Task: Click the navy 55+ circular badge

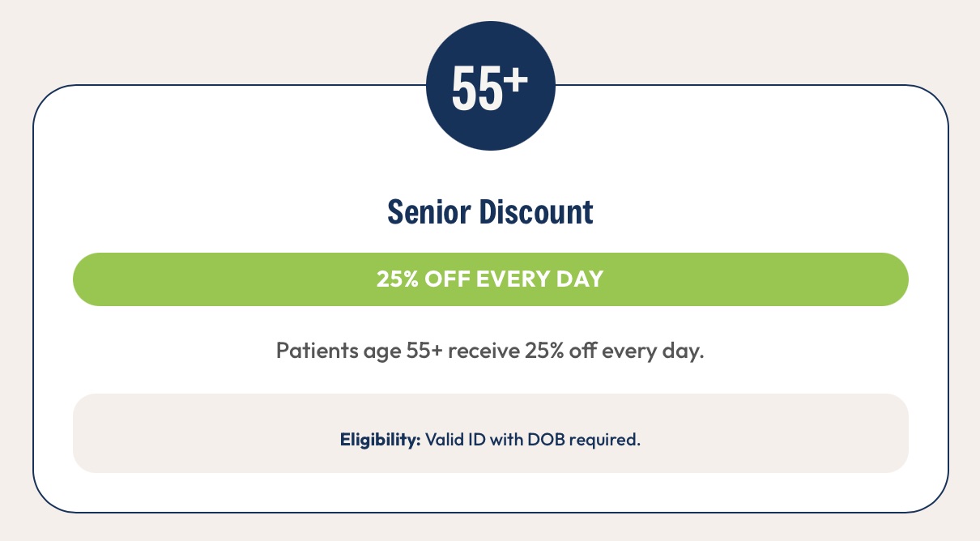Action: (x=490, y=86)
